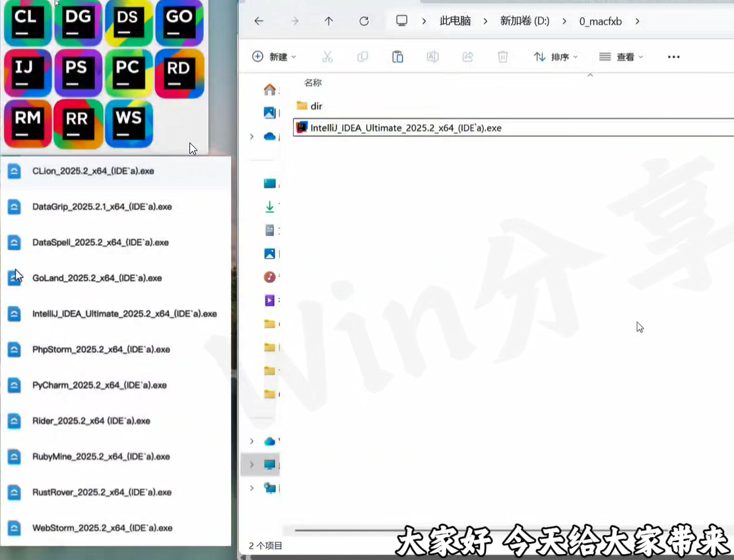Expand the Network tree node
This screenshot has width=734, height=560.
[252, 488]
